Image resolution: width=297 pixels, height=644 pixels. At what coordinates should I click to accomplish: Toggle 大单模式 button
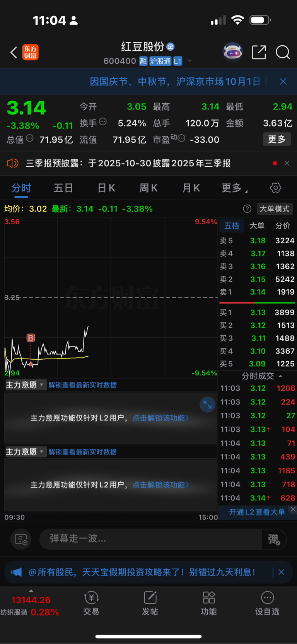click(275, 209)
